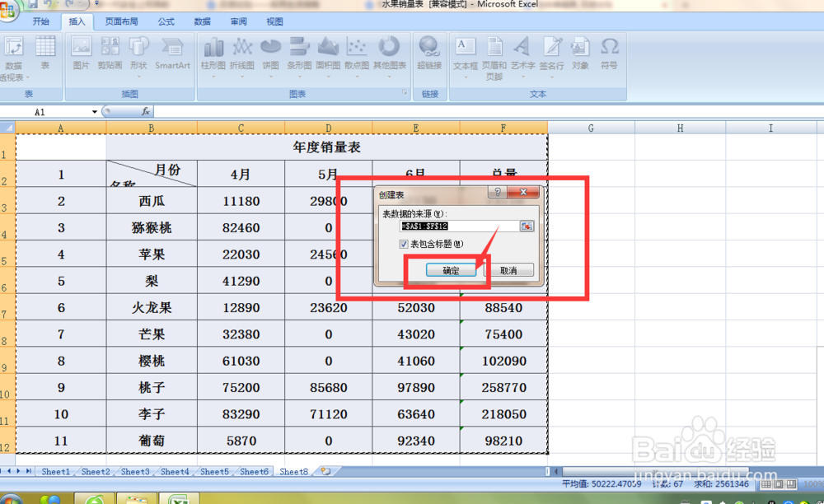The image size is (824, 504).
Task: Open Header and Footer (页眉和页脚)
Action: coord(494,58)
